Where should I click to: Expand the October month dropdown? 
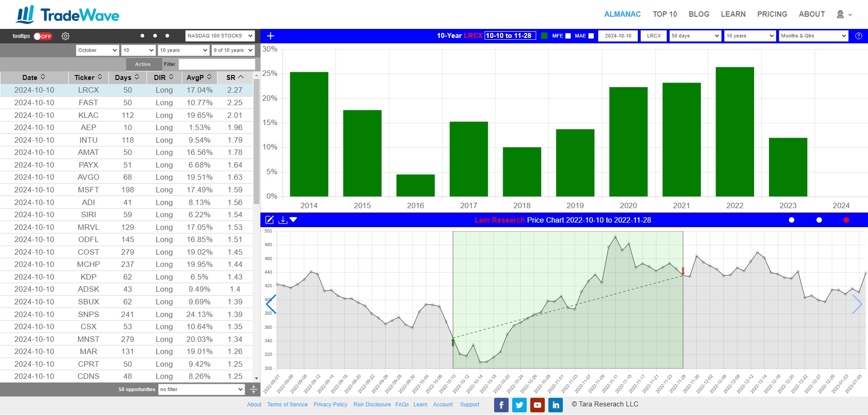point(97,50)
